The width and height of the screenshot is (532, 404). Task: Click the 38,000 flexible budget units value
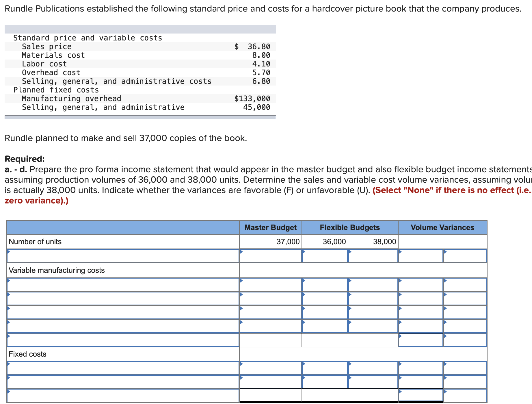click(x=384, y=242)
